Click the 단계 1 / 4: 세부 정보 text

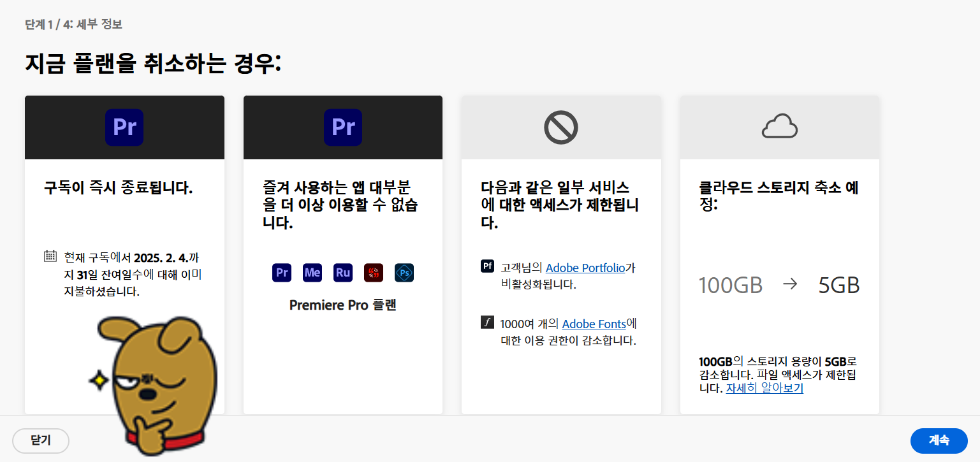(73, 25)
